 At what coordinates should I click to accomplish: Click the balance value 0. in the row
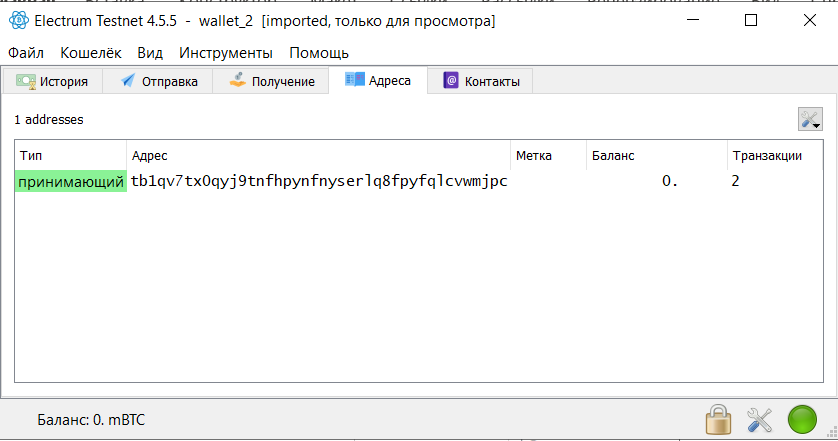click(670, 181)
